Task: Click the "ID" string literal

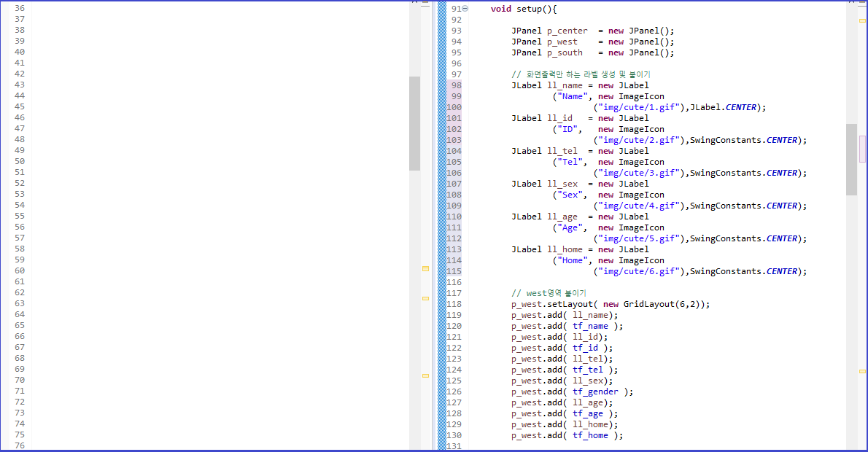Action: 567,129
